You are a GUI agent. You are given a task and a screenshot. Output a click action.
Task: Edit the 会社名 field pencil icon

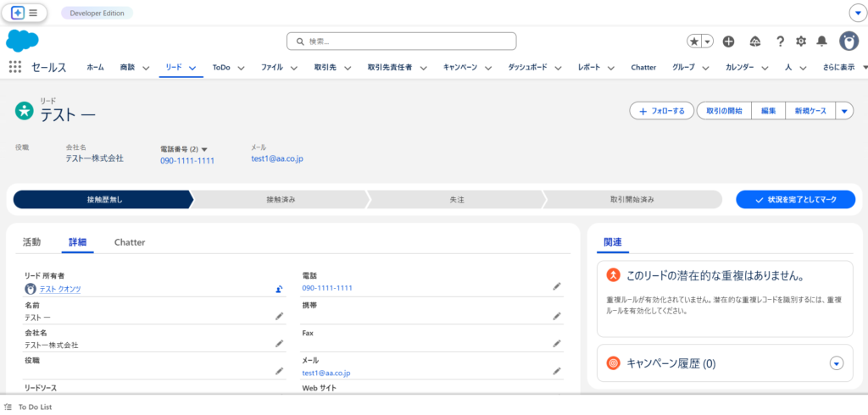pos(279,344)
